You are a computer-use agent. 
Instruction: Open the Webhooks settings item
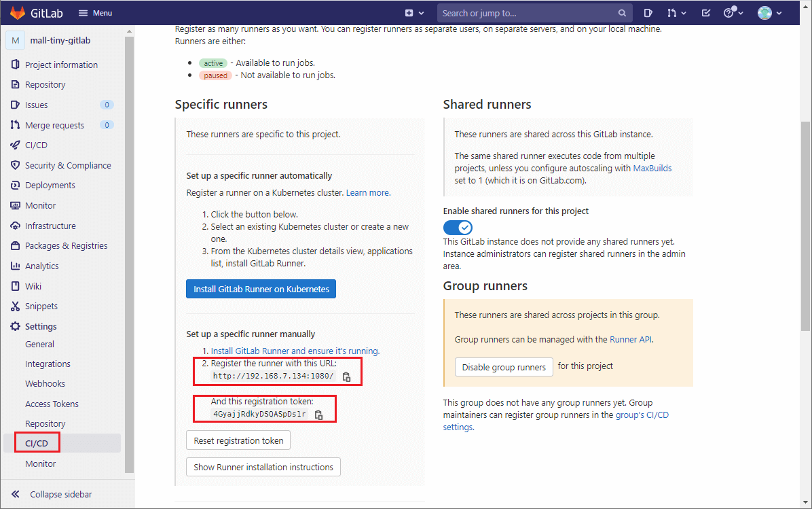click(x=45, y=383)
